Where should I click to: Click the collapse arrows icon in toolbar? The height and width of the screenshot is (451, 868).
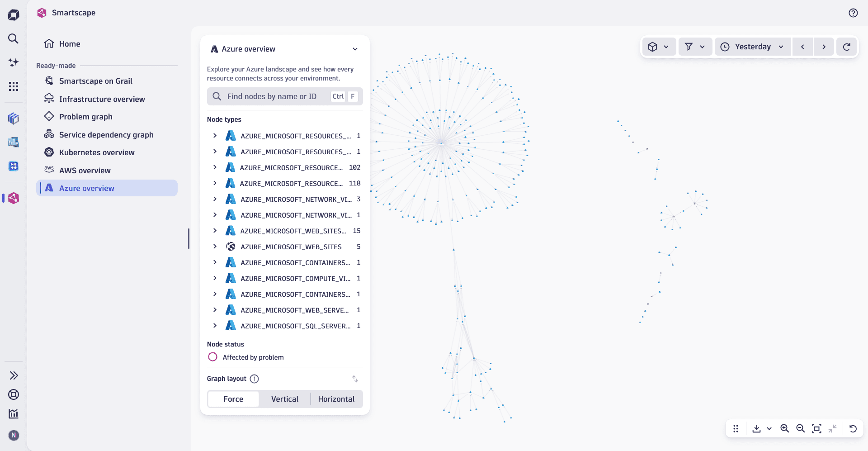[x=832, y=428]
